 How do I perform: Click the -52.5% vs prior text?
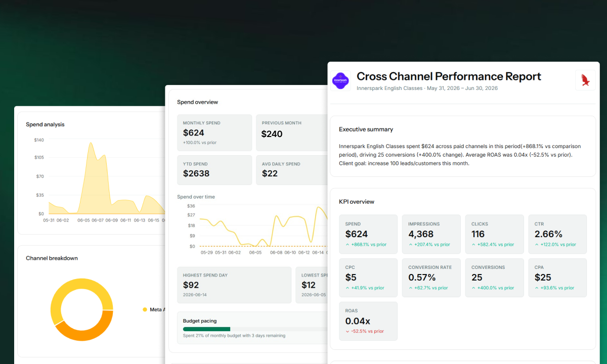click(x=367, y=332)
